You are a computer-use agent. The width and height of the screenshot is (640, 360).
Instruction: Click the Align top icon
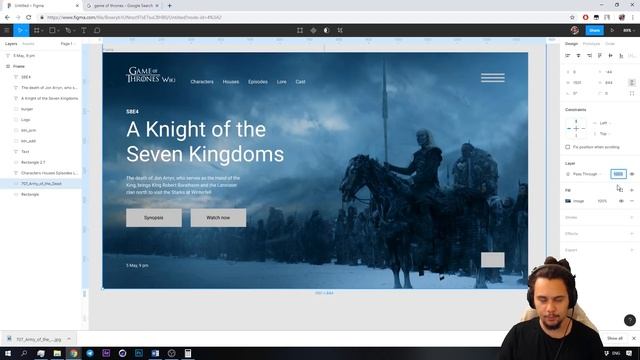tap(600, 56)
